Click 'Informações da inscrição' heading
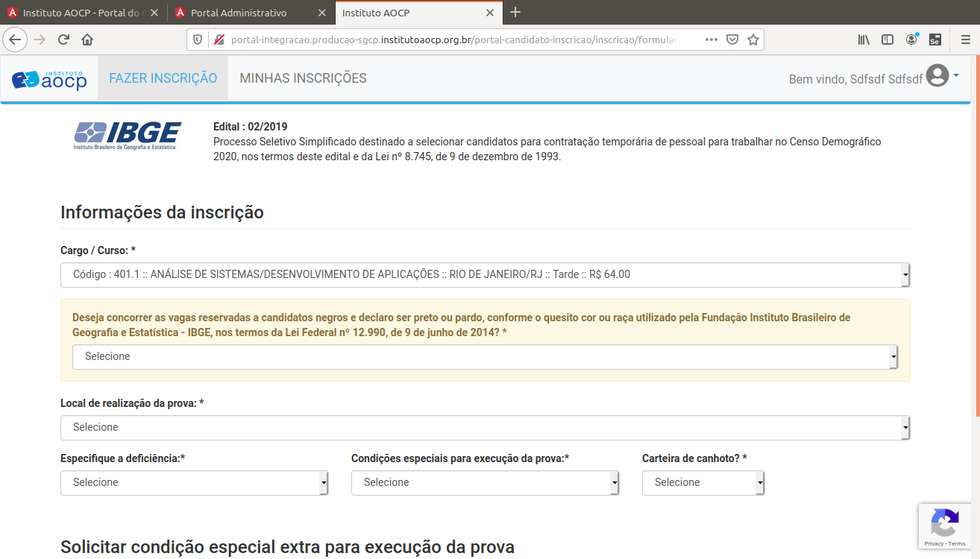 point(162,212)
